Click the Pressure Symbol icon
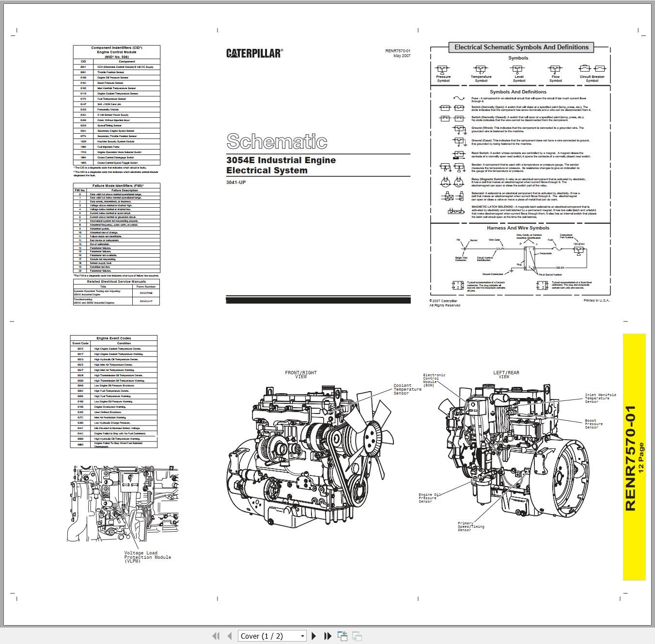The height and width of the screenshot is (644, 655). click(443, 69)
